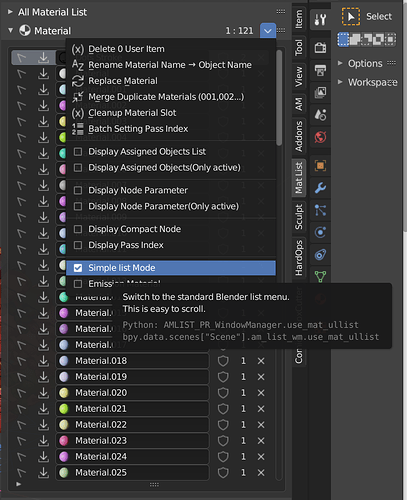The height and width of the screenshot is (500, 407).
Task: Open the Material panel dropdown menu button
Action: (268, 31)
